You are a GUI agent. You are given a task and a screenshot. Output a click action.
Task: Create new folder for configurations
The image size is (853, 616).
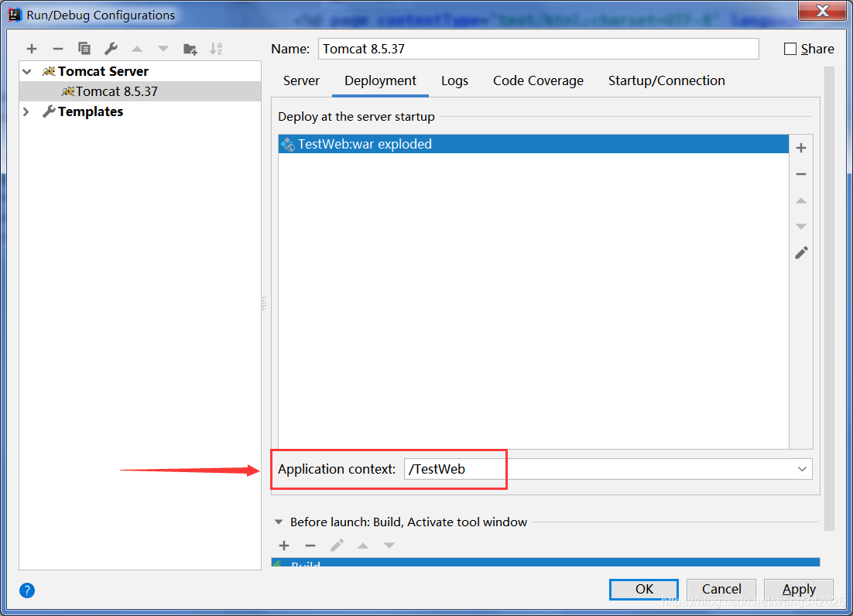190,50
